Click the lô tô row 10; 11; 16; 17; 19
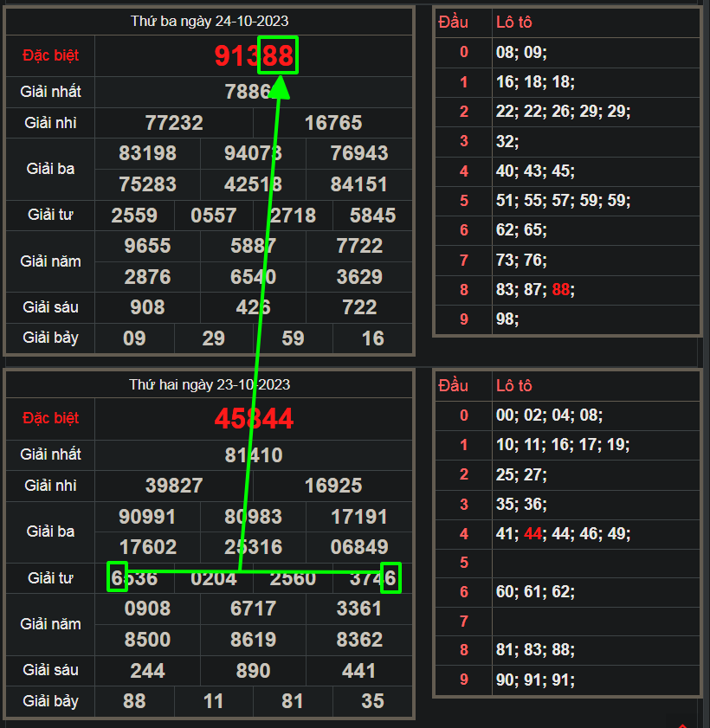This screenshot has height=728, width=710. pyautogui.click(x=563, y=445)
